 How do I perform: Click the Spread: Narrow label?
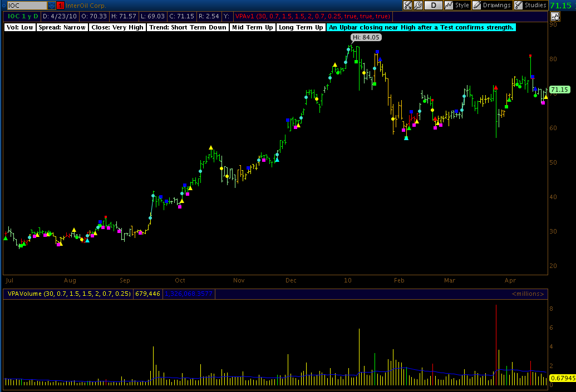(62, 27)
